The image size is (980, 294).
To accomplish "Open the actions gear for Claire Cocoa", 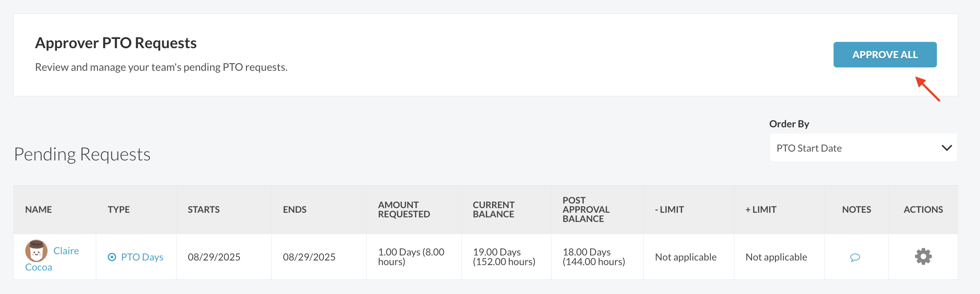I will click(923, 256).
